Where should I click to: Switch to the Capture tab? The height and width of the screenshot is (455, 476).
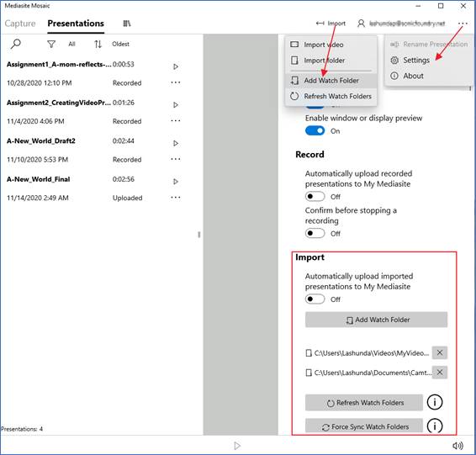20,24
